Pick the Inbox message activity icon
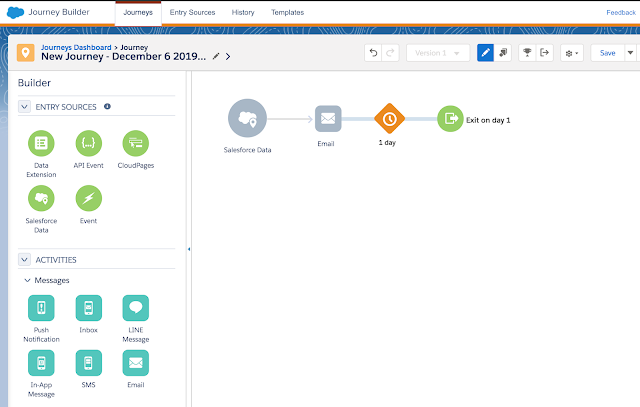The width and height of the screenshot is (640, 407). 89,308
